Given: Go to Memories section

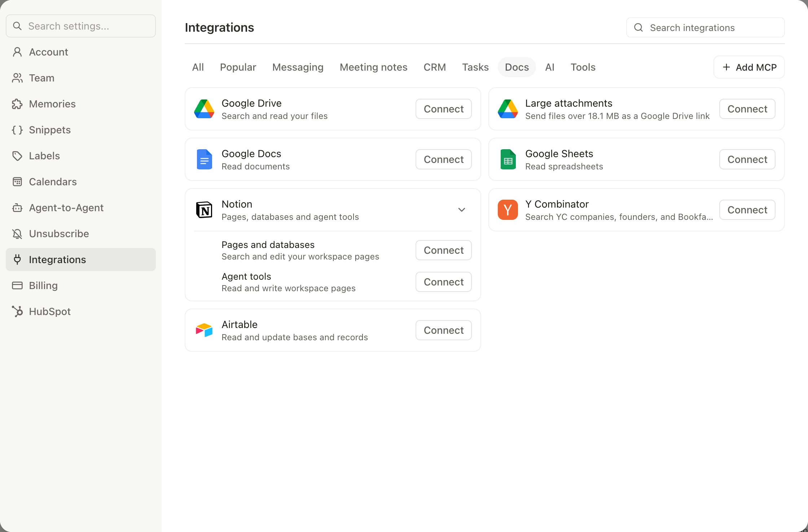Looking at the screenshot, I should coord(81,104).
